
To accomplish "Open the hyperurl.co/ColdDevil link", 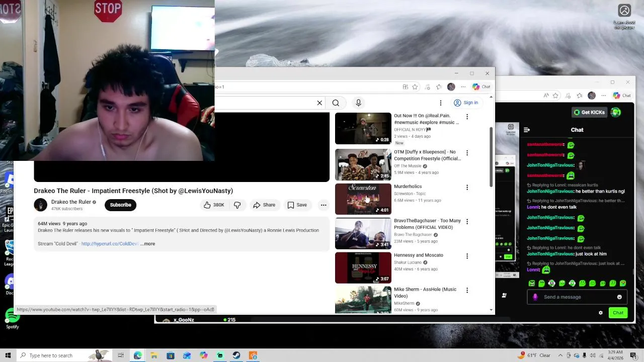I will (110, 244).
